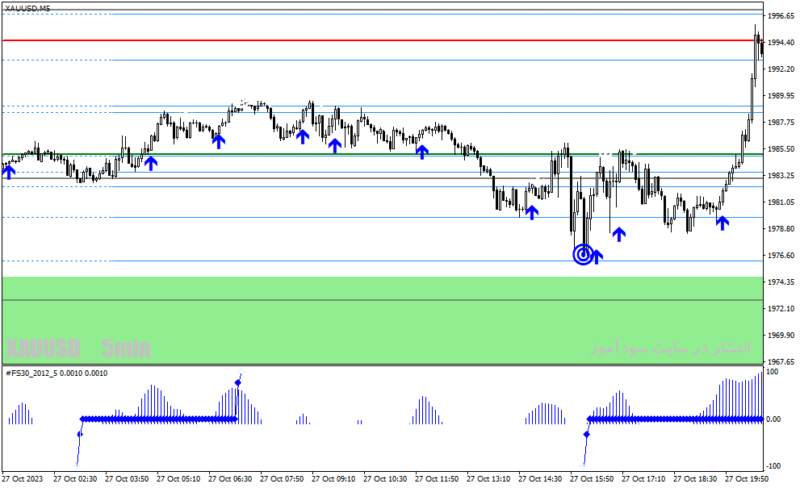The height and width of the screenshot is (488, 800).
Task: Click the blue diamond atop the indicator spike
Action: pyautogui.click(x=238, y=382)
